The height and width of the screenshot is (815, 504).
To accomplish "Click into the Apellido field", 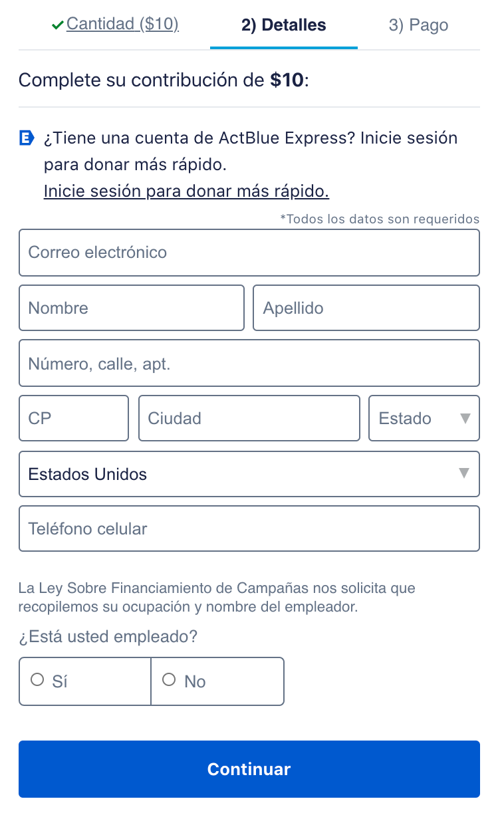I will point(366,308).
